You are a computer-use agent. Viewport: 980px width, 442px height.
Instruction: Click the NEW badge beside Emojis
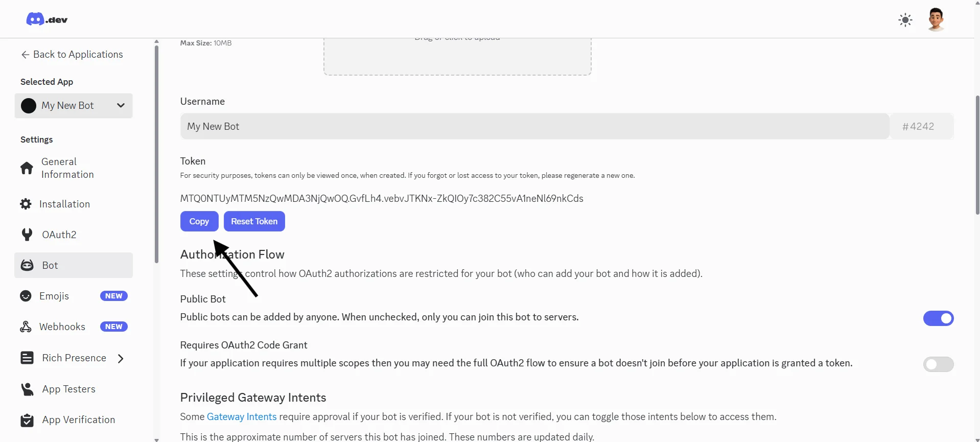click(x=113, y=296)
